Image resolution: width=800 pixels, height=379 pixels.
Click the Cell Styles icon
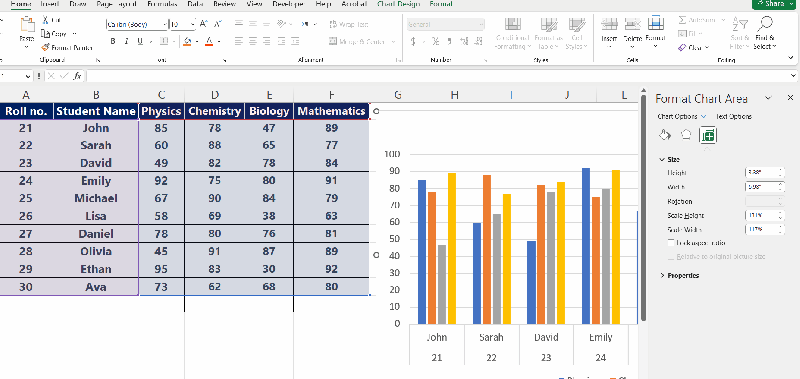(x=577, y=24)
